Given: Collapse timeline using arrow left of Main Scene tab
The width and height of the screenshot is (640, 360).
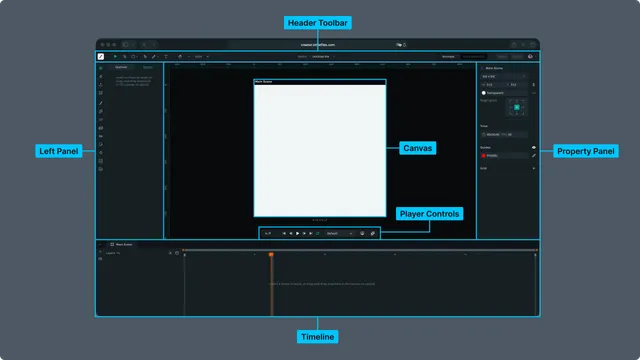Looking at the screenshot, I should [100, 244].
